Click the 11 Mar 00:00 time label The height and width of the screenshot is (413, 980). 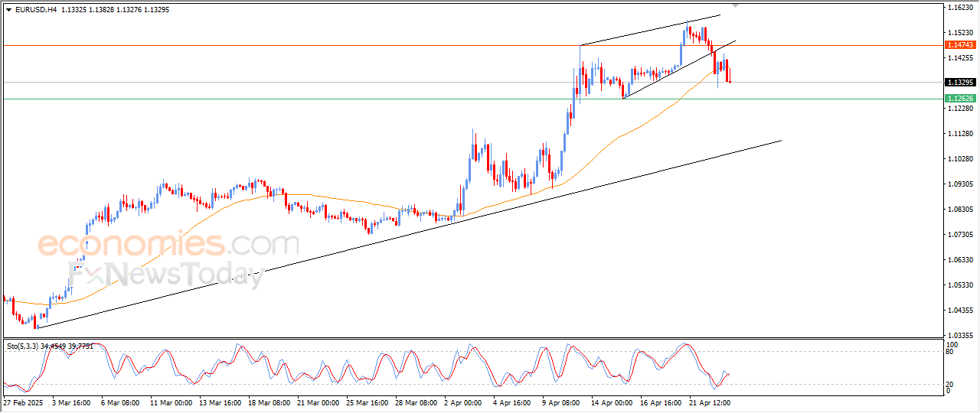pyautogui.click(x=170, y=402)
